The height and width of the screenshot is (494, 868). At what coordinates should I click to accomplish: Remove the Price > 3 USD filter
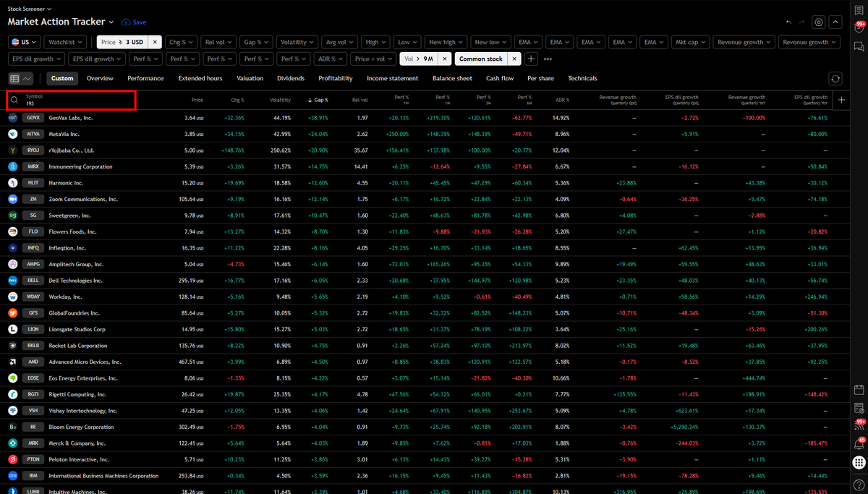tap(154, 42)
